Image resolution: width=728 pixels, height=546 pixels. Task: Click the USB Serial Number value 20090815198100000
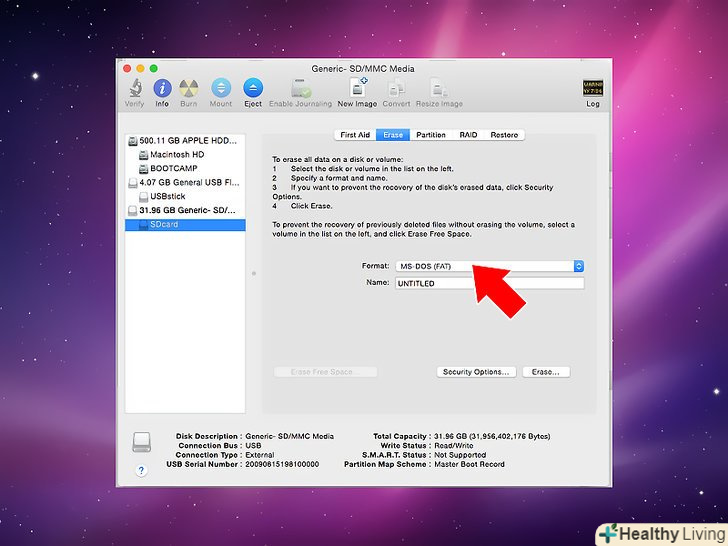click(282, 464)
